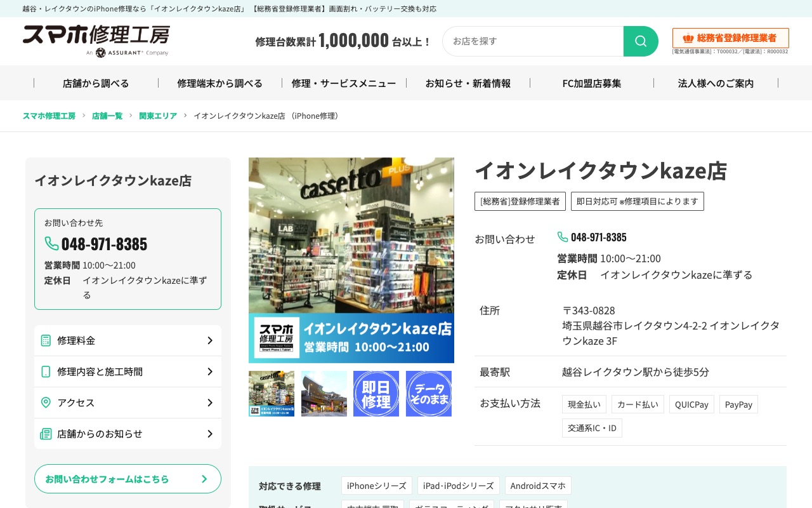Click the calculator icon beside 修理料金
The width and height of the screenshot is (812, 508).
pos(46,340)
